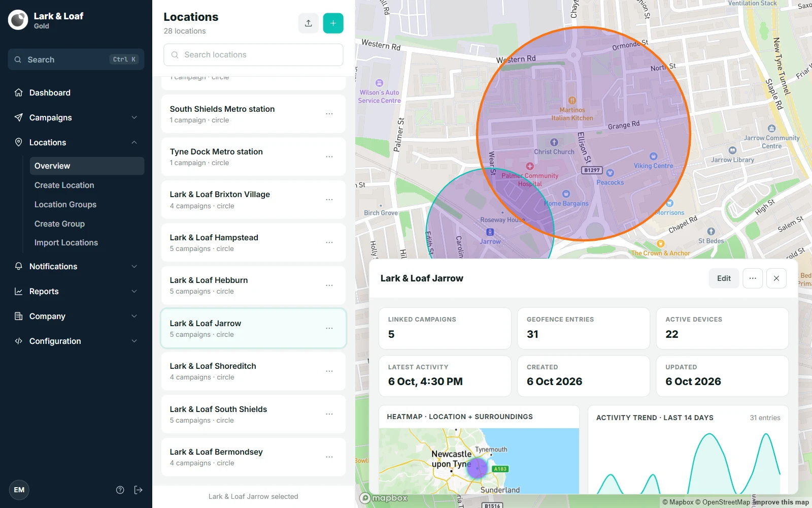This screenshot has height=508, width=812.
Task: Click the Edit button for Lark & Loaf Jarrow
Action: pos(724,278)
